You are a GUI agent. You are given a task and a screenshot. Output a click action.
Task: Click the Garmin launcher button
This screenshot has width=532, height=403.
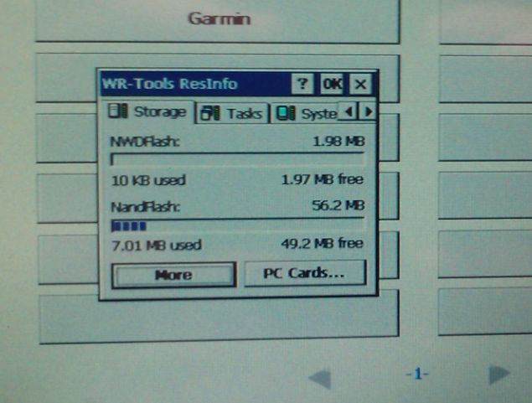click(x=218, y=18)
